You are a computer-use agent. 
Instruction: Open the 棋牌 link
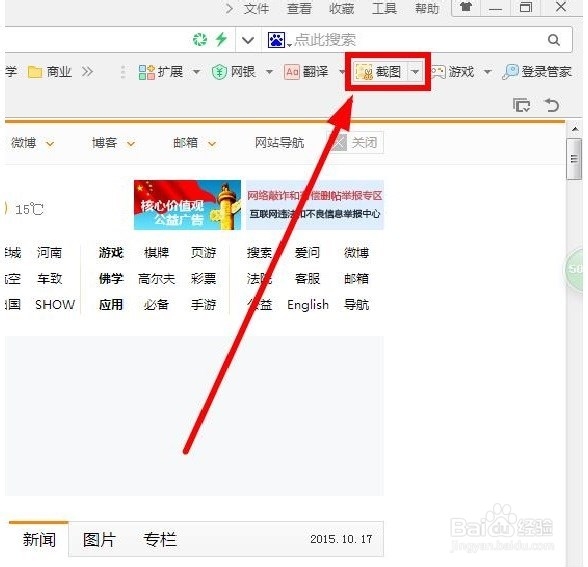156,253
